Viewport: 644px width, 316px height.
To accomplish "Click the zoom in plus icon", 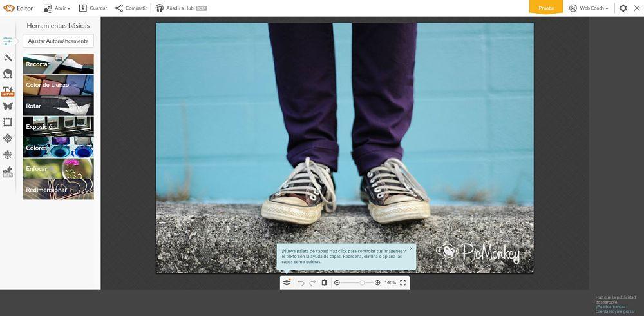I will tap(377, 282).
